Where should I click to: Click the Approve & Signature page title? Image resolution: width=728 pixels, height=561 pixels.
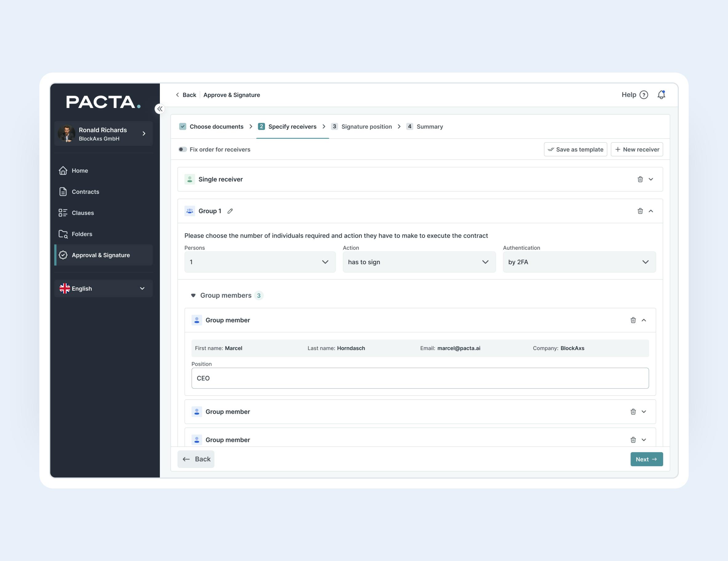(231, 95)
